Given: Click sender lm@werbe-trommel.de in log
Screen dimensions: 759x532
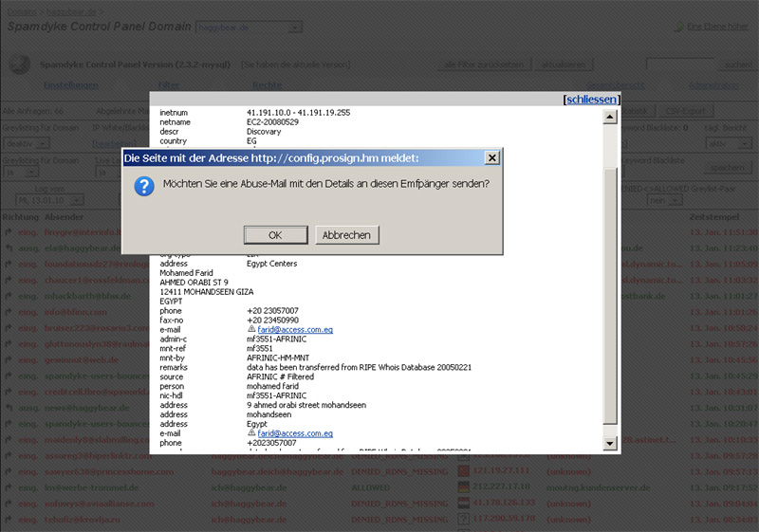Looking at the screenshot, I should tap(91, 487).
